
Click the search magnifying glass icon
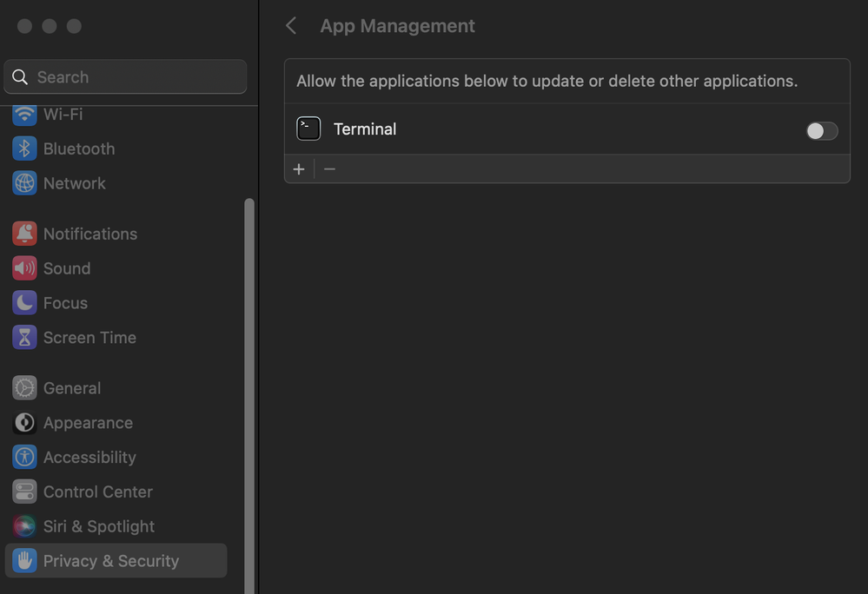tap(20, 77)
